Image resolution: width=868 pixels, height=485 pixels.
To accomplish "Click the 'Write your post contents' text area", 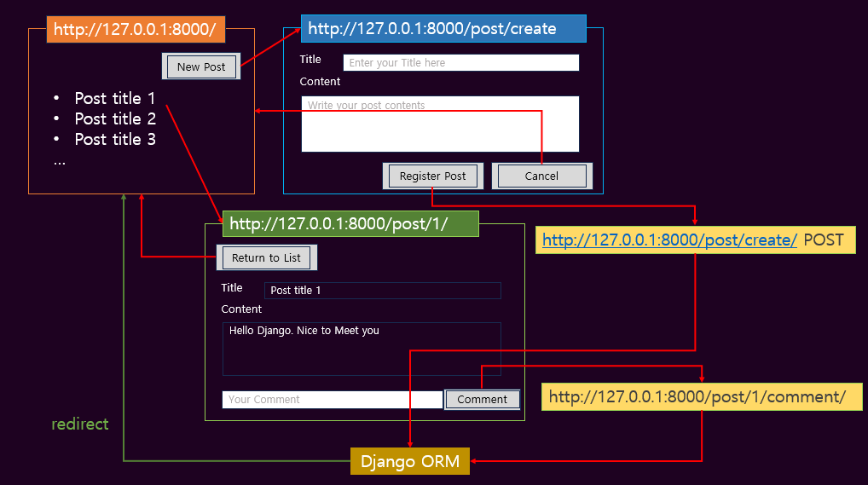I will click(440, 124).
